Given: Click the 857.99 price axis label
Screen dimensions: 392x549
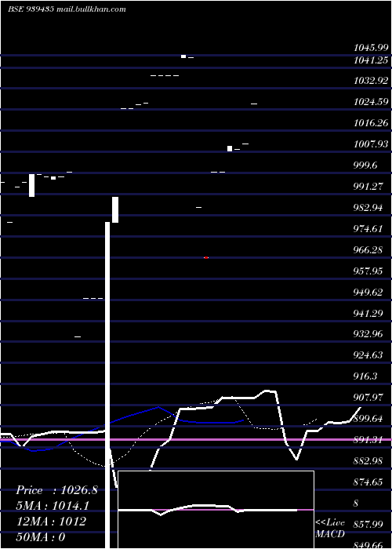Looking at the screenshot, I should (x=368, y=525).
